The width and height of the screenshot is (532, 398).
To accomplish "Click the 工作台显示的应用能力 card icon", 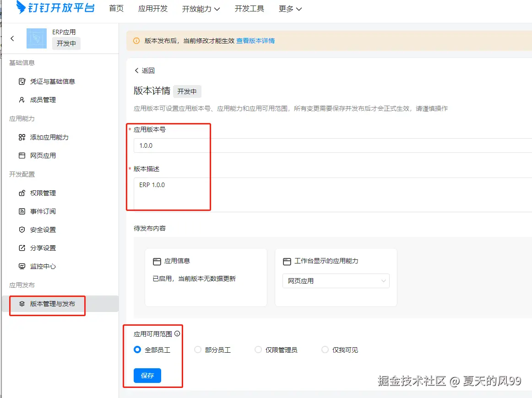I will [287, 261].
